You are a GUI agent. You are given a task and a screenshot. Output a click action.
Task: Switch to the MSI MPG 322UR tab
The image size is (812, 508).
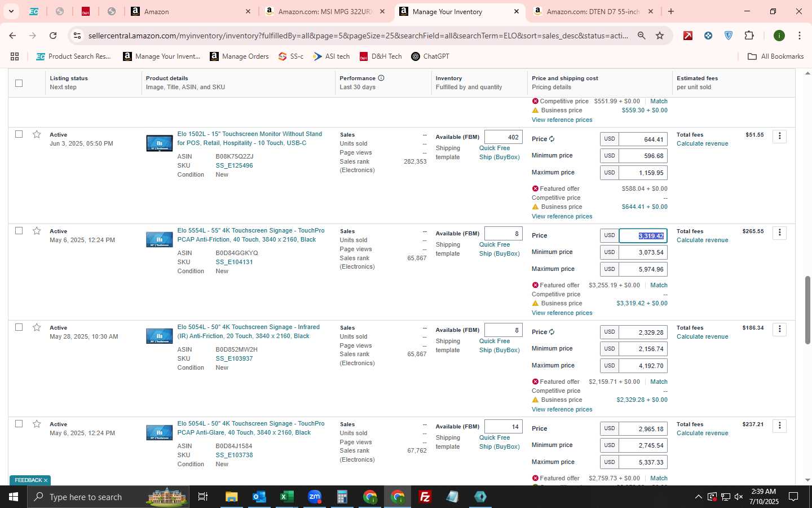click(325, 11)
